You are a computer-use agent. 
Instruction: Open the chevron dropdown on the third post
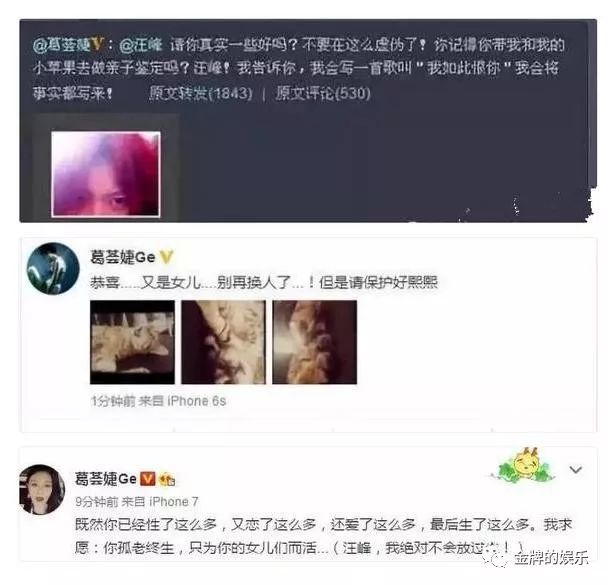(x=576, y=470)
